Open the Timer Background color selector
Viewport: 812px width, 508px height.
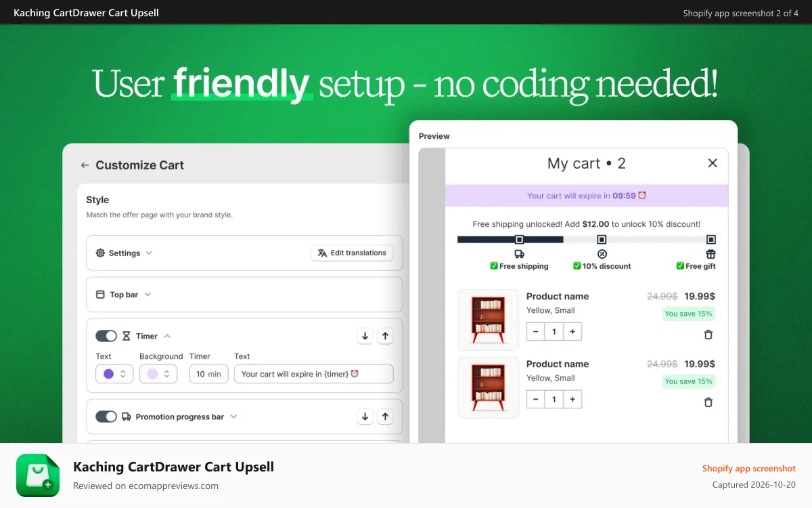(158, 374)
